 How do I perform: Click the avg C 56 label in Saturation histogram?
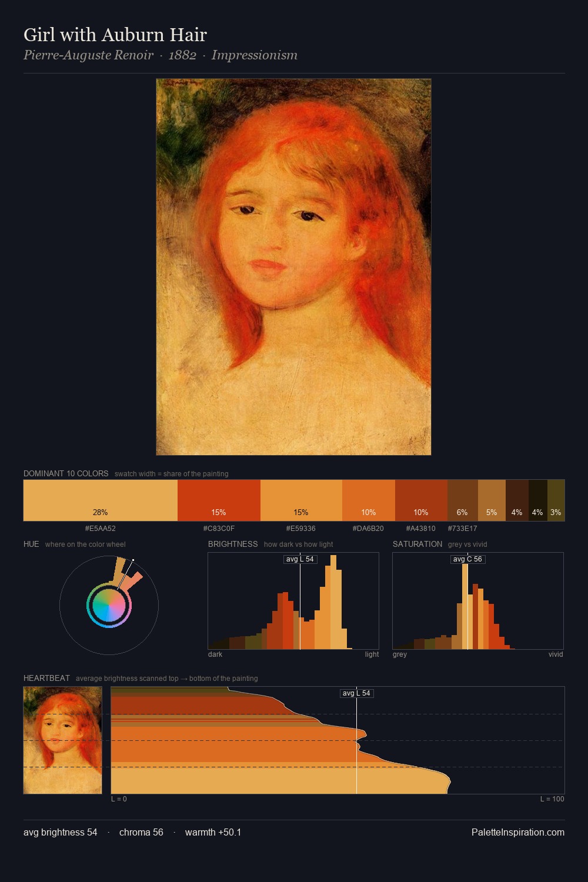(467, 559)
